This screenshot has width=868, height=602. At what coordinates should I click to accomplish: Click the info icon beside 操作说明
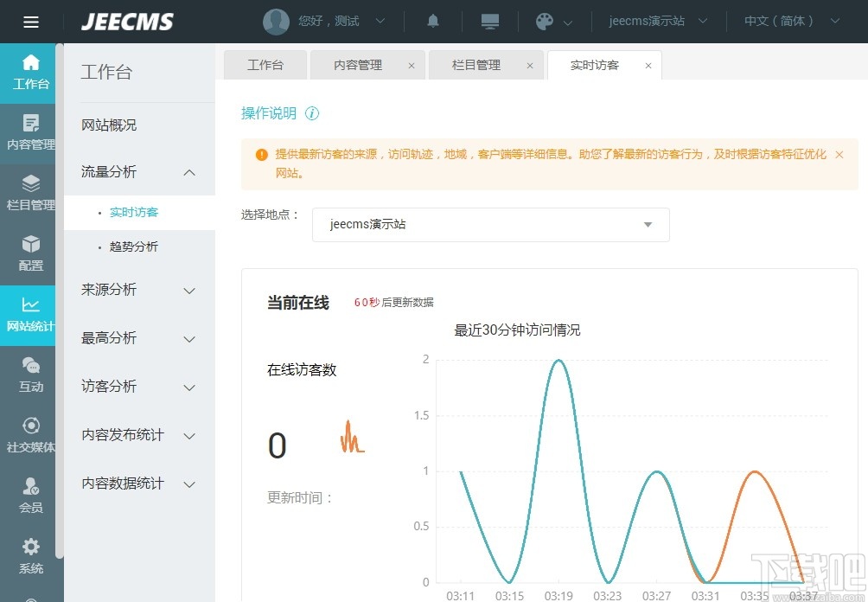[x=312, y=112]
